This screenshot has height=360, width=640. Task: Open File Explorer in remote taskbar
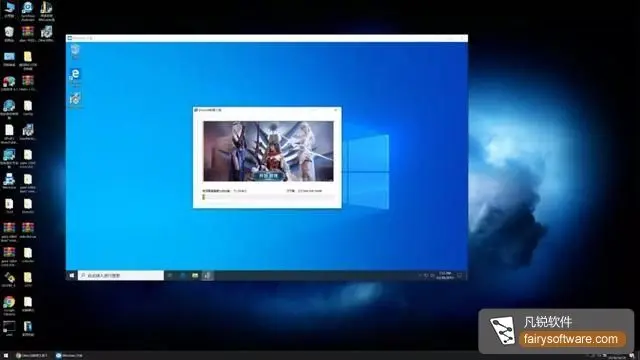pyautogui.click(x=195, y=276)
